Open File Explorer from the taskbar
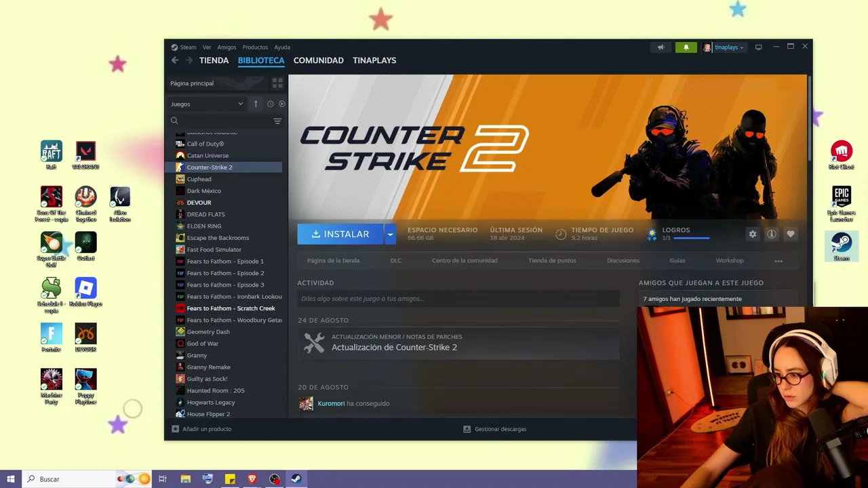Image resolution: width=868 pixels, height=488 pixels. coord(185,479)
